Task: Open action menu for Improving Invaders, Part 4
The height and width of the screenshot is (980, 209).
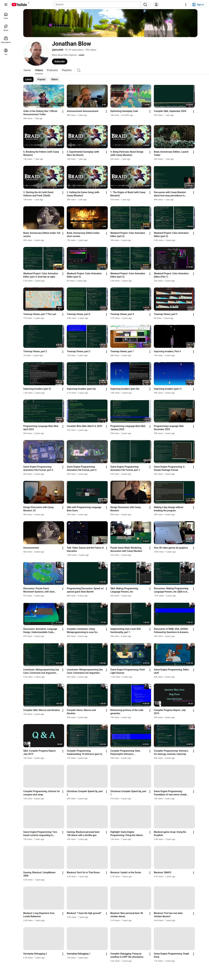Action: (x=193, y=352)
